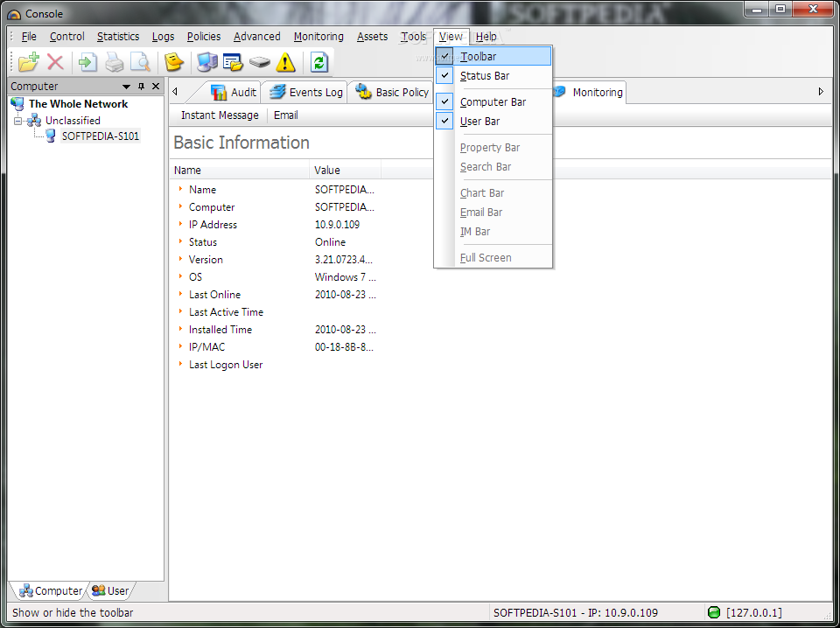
Task: Click the refresh page icon with green arrows
Action: (x=318, y=62)
